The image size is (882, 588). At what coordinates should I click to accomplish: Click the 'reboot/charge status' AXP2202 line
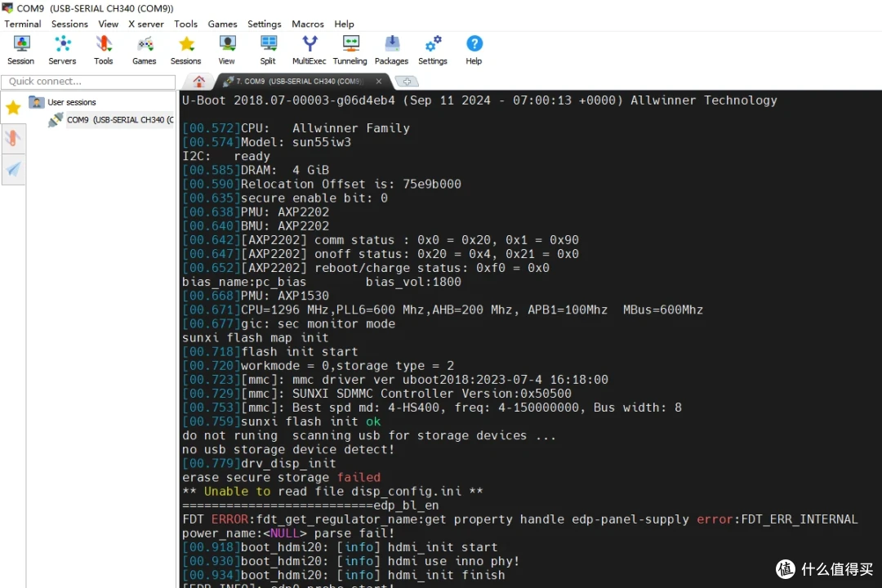click(366, 268)
